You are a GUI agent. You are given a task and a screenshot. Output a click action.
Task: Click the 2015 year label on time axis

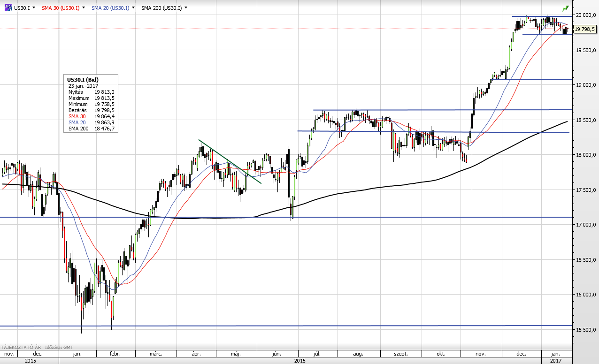pyautogui.click(x=31, y=361)
